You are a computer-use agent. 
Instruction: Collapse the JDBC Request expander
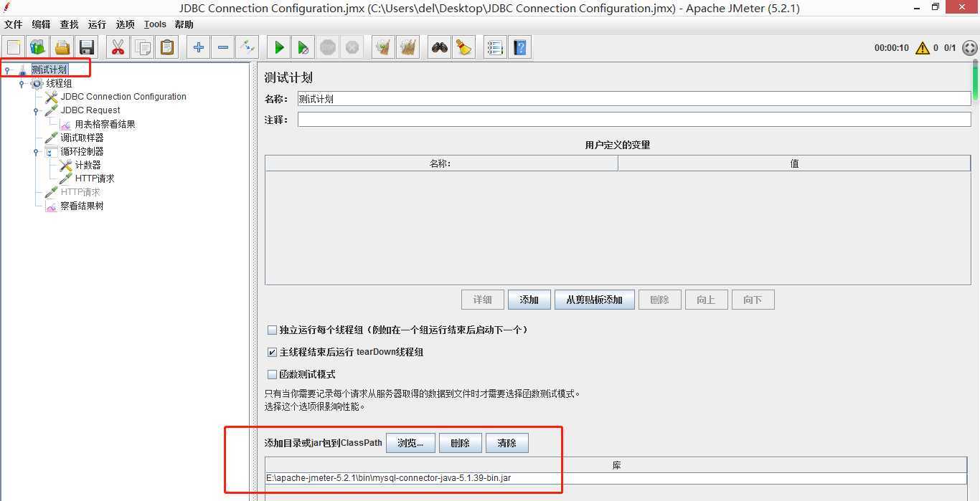coord(36,111)
